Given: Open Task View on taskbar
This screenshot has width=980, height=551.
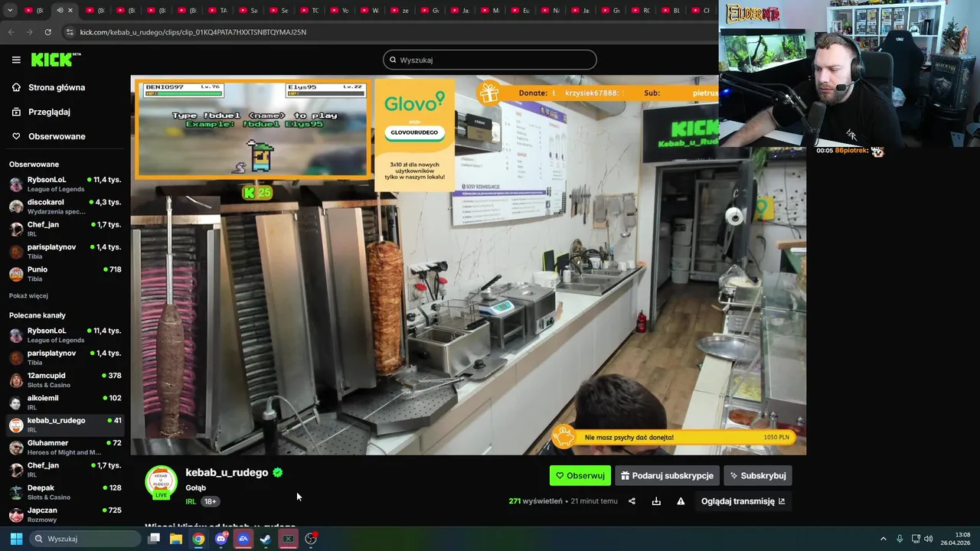Looking at the screenshot, I should pyautogui.click(x=154, y=539).
